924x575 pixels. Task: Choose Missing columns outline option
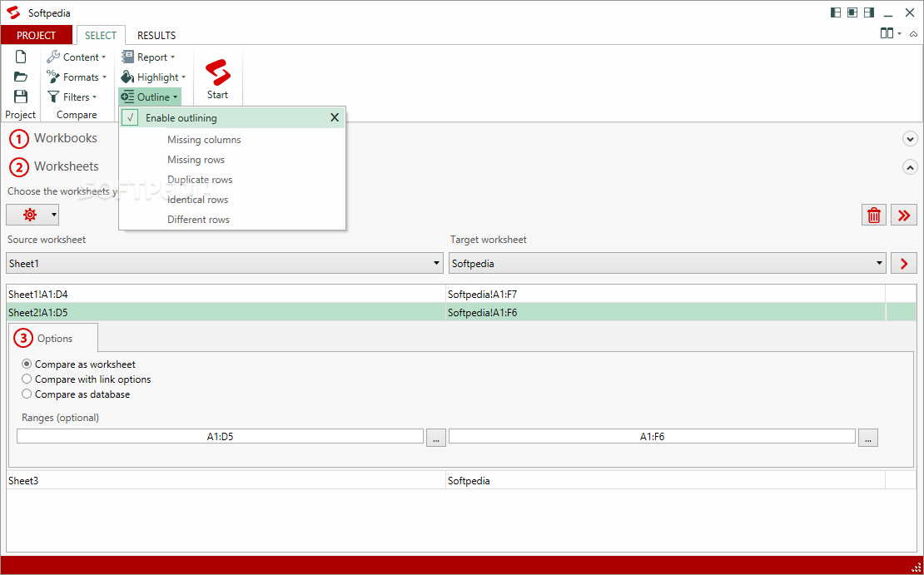pyautogui.click(x=204, y=140)
